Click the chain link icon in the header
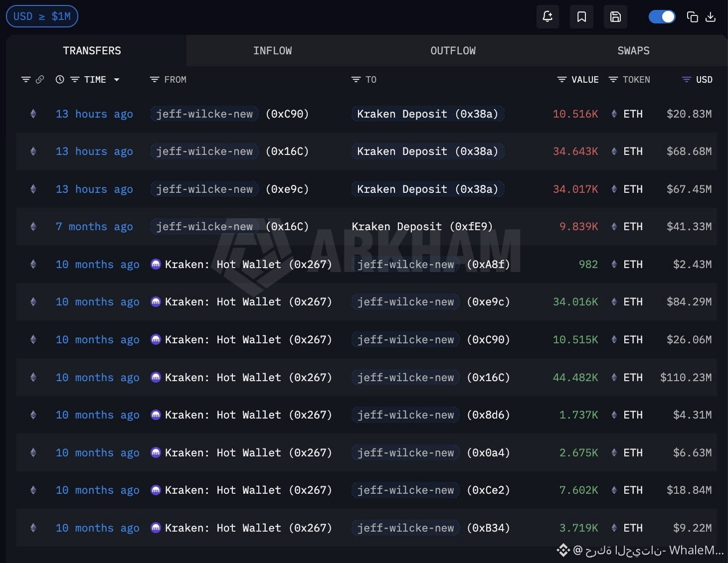Viewport: 728px width, 563px height. coord(40,79)
